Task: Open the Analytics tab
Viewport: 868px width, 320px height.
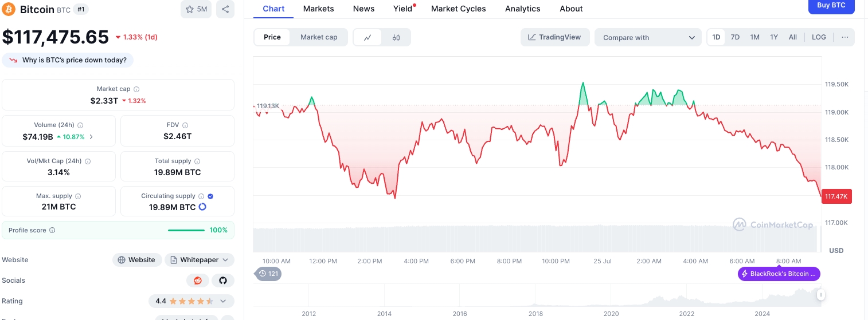Action: click(522, 9)
